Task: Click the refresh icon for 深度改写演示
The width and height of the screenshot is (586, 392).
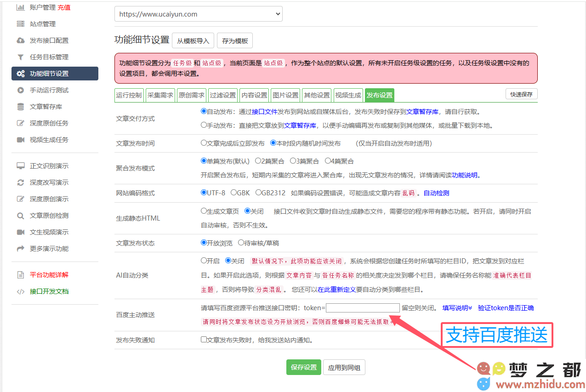Action: pos(21,182)
